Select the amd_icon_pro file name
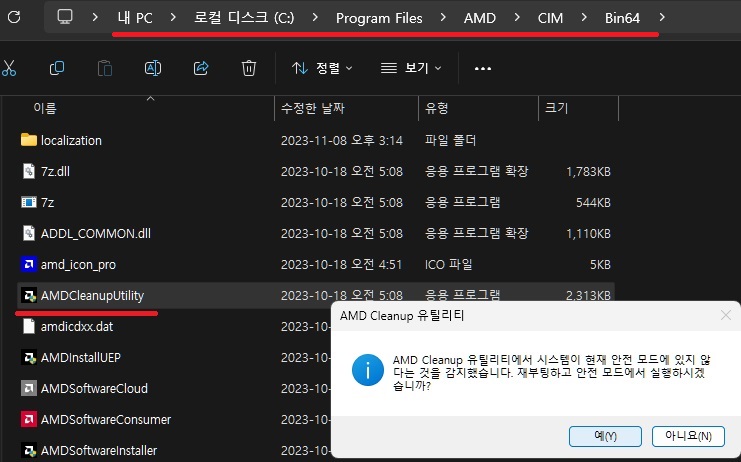 click(78, 265)
